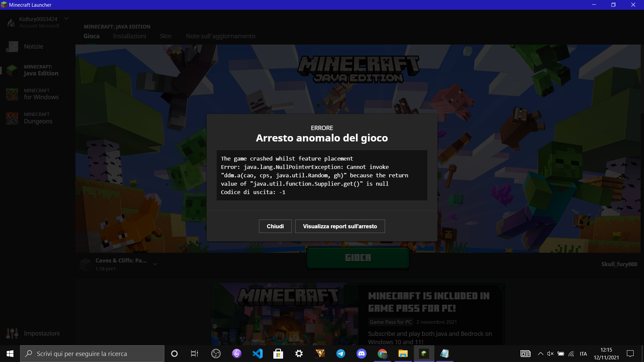Click Visualizza report sull'arresto button
Screen dimensions: 644x362
[340, 226]
